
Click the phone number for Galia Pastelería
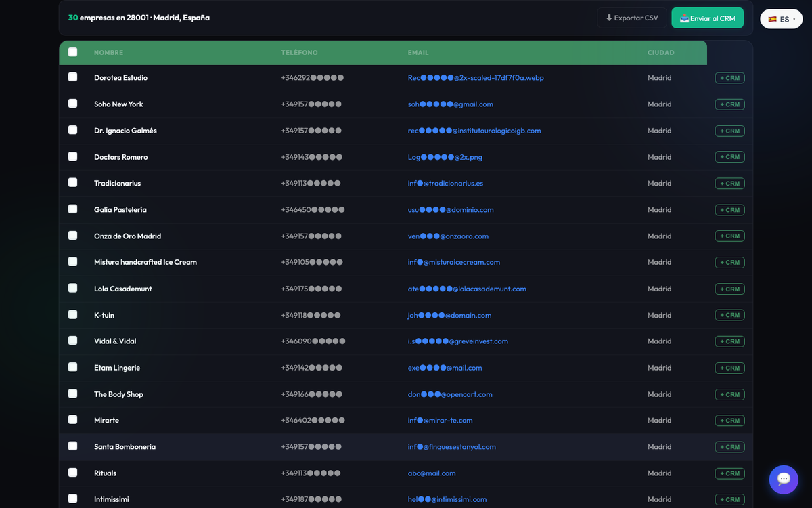click(x=313, y=210)
